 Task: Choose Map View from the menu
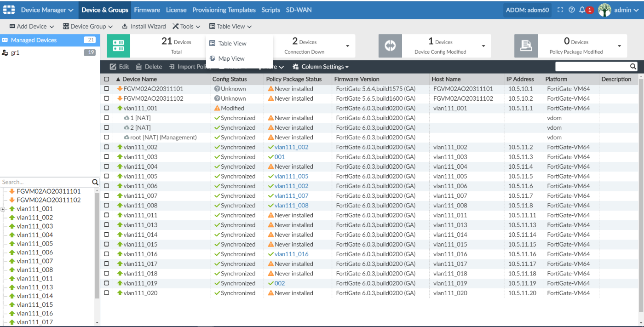point(231,58)
